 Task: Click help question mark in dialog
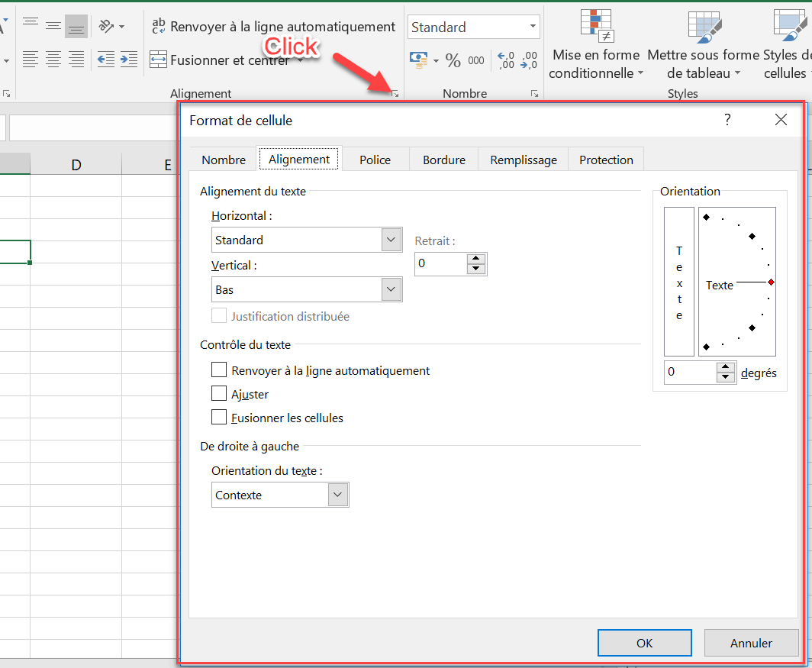click(727, 120)
